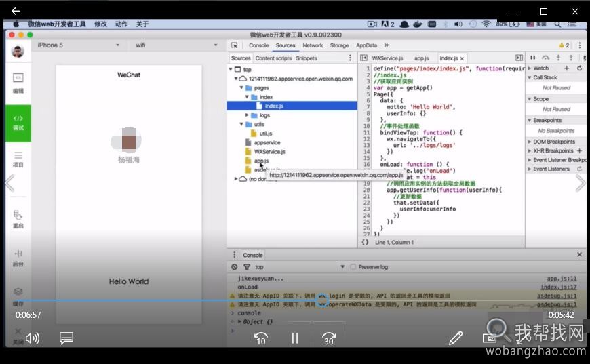
Task: Switch to the Network devtools tab
Action: click(x=313, y=45)
